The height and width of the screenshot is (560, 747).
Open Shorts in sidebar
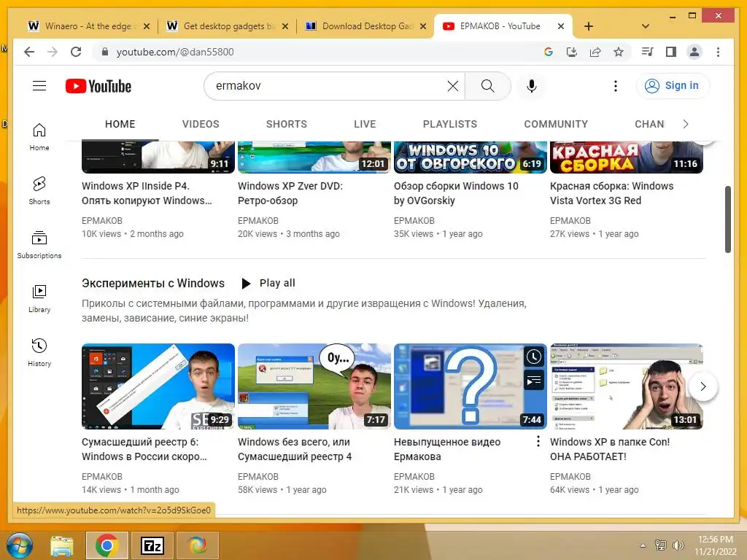click(x=39, y=191)
